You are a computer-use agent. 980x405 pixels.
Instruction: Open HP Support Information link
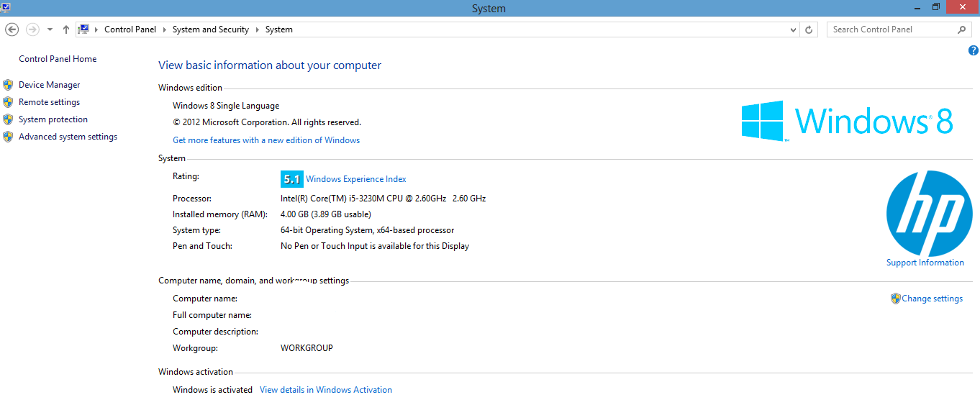click(925, 263)
